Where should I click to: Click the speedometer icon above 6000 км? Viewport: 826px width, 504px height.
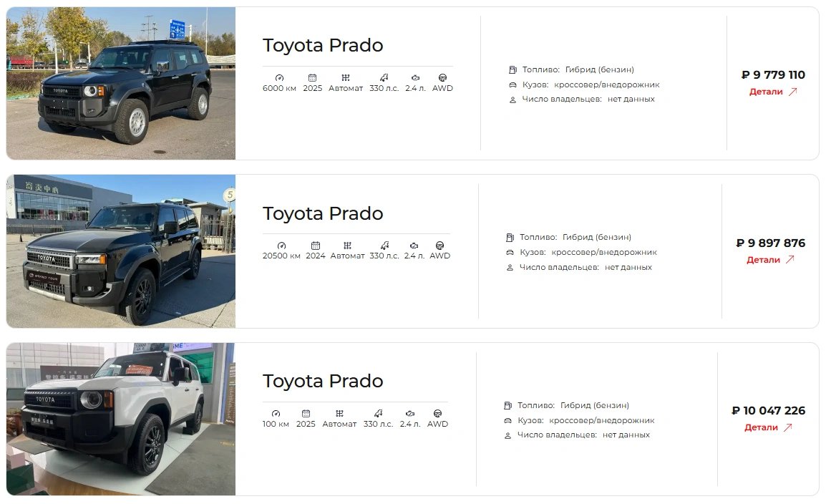pyautogui.click(x=279, y=78)
